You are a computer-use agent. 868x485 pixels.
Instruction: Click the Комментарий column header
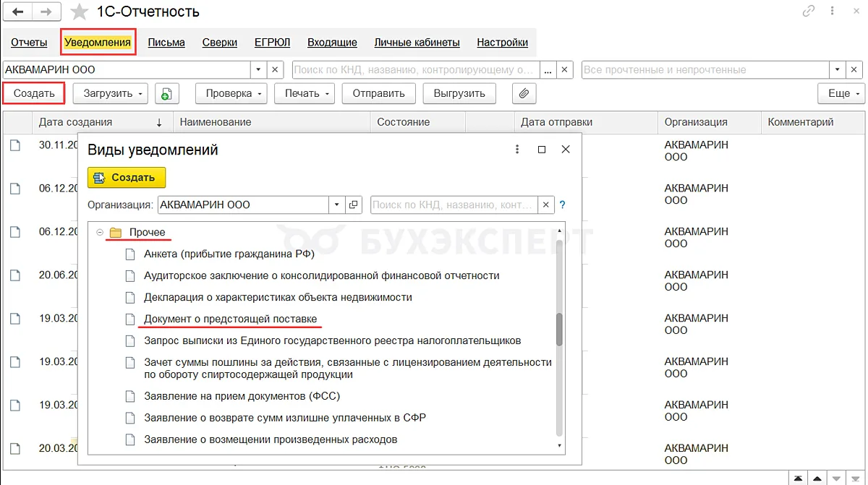click(813, 122)
